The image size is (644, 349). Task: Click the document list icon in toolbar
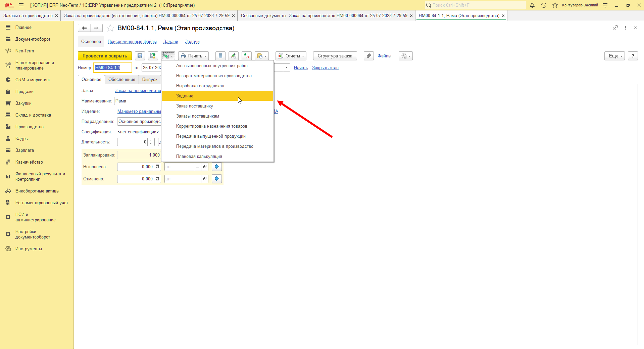pyautogui.click(x=220, y=56)
